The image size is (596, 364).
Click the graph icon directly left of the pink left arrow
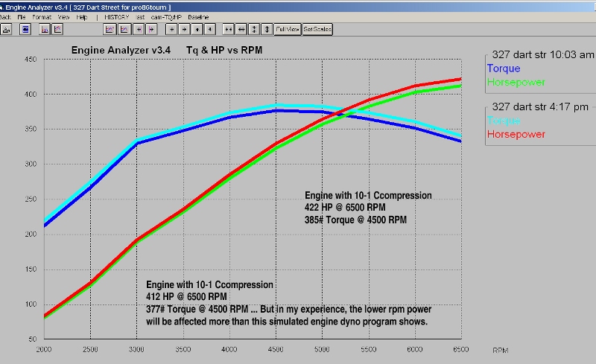click(124, 29)
